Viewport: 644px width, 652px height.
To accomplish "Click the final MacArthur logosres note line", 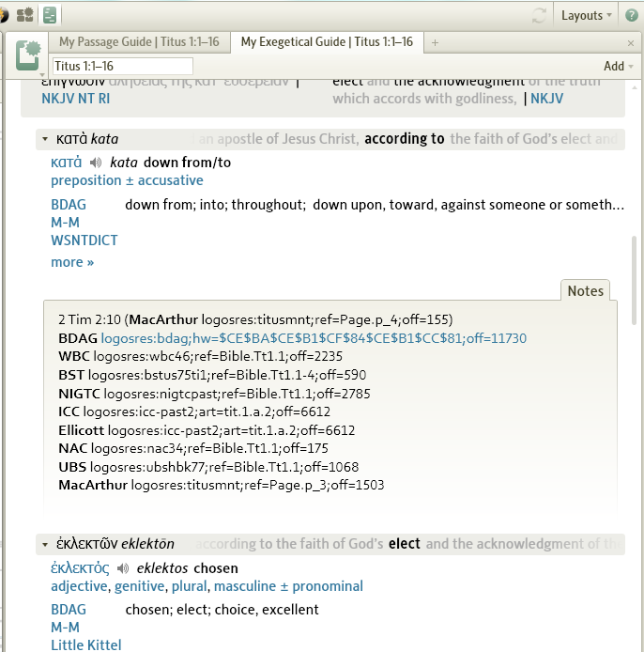I will coord(221,486).
